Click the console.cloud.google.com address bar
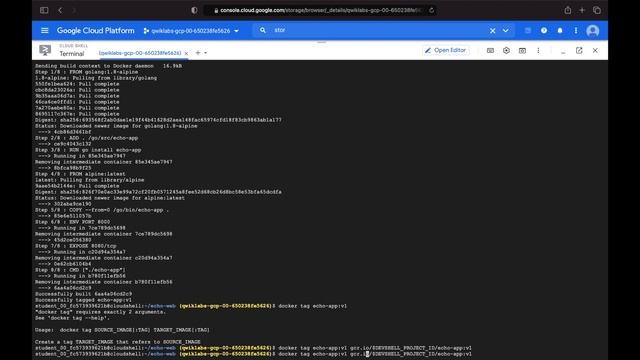 tap(320, 10)
